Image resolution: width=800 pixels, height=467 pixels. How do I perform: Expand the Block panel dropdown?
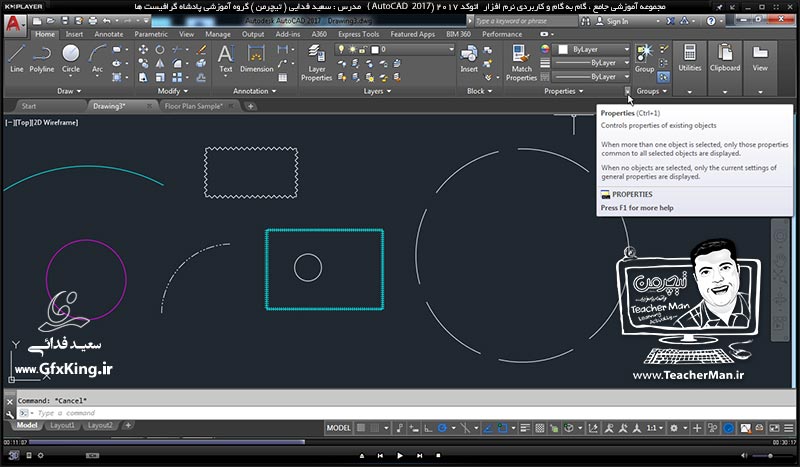[480, 91]
